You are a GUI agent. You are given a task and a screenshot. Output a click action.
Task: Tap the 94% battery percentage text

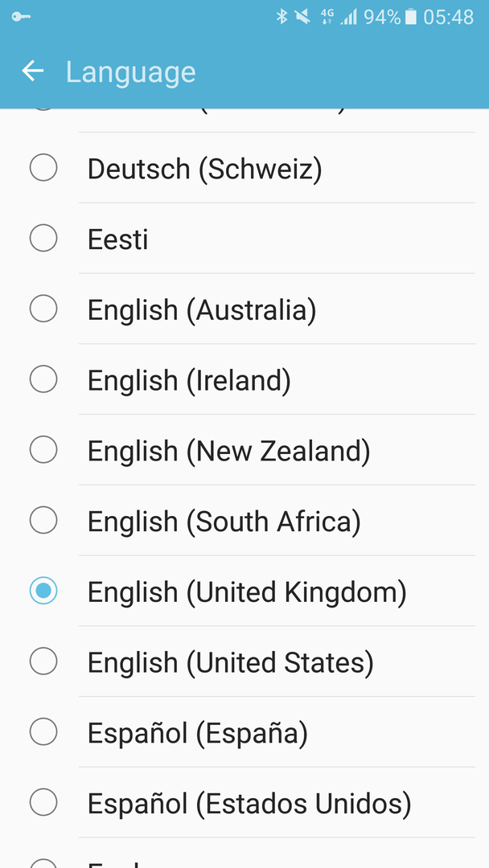381,17
